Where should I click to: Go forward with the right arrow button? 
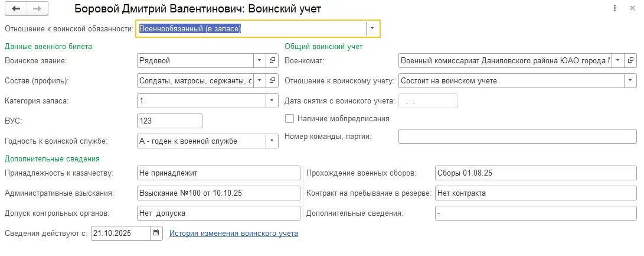(37, 8)
